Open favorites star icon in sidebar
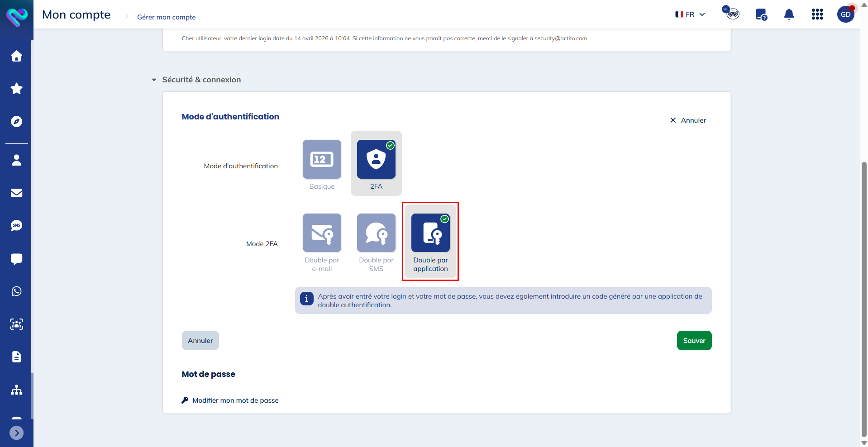Viewport: 868px width, 447px height. (x=17, y=89)
